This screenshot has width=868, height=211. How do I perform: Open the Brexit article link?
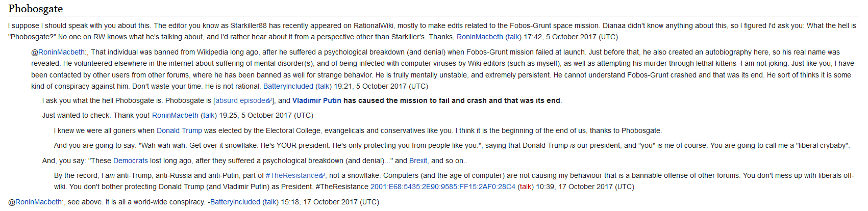tap(418, 161)
